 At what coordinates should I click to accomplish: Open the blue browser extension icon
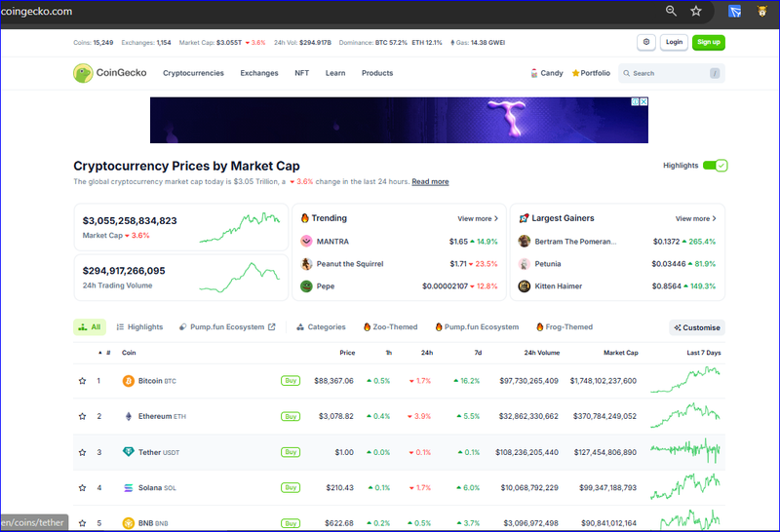click(x=735, y=11)
